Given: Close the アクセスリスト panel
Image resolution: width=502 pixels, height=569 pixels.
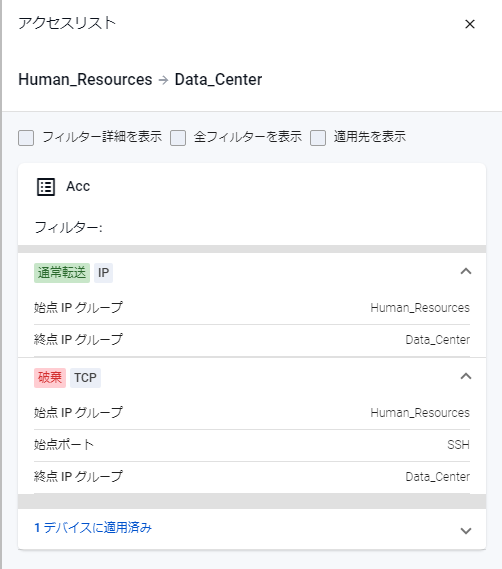Looking at the screenshot, I should 470,24.
